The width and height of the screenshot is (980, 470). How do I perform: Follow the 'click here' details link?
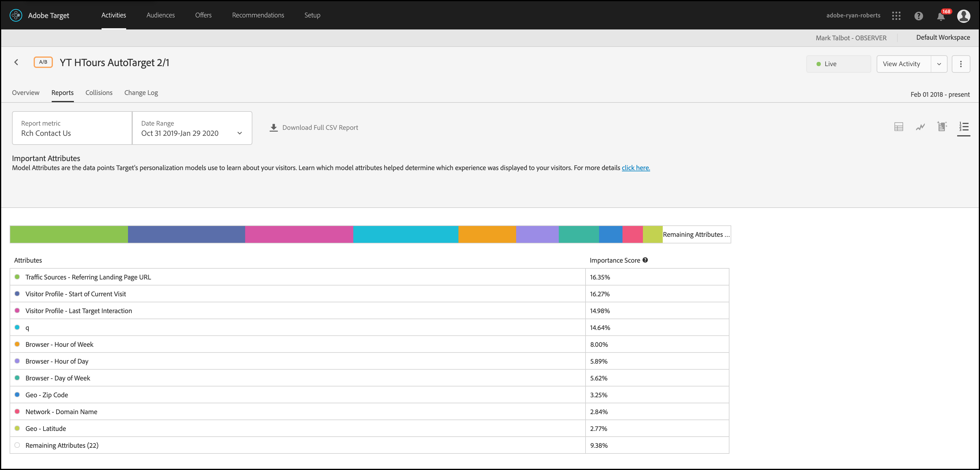coord(636,168)
